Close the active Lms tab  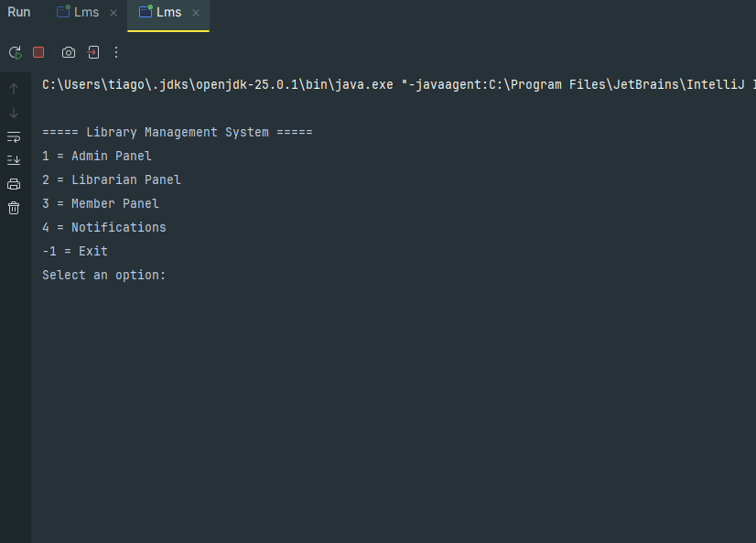[196, 13]
